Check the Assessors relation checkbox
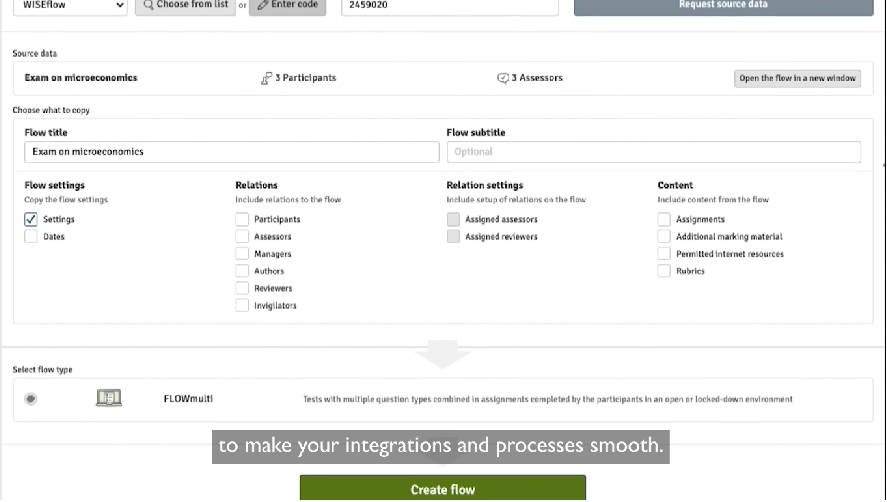 click(242, 237)
